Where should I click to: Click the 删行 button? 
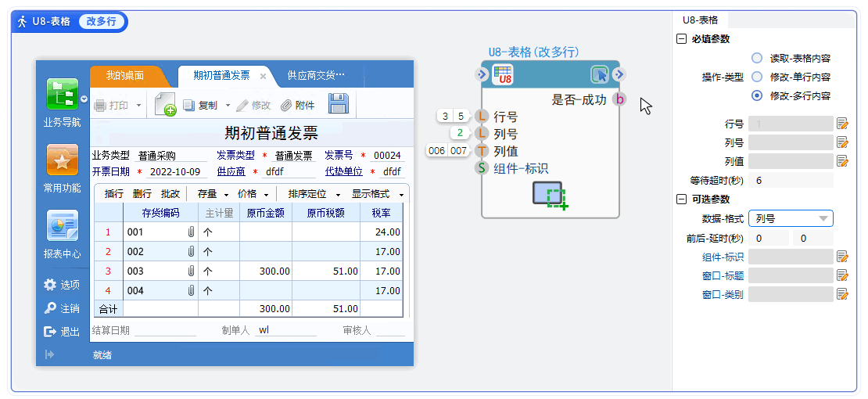[x=142, y=194]
